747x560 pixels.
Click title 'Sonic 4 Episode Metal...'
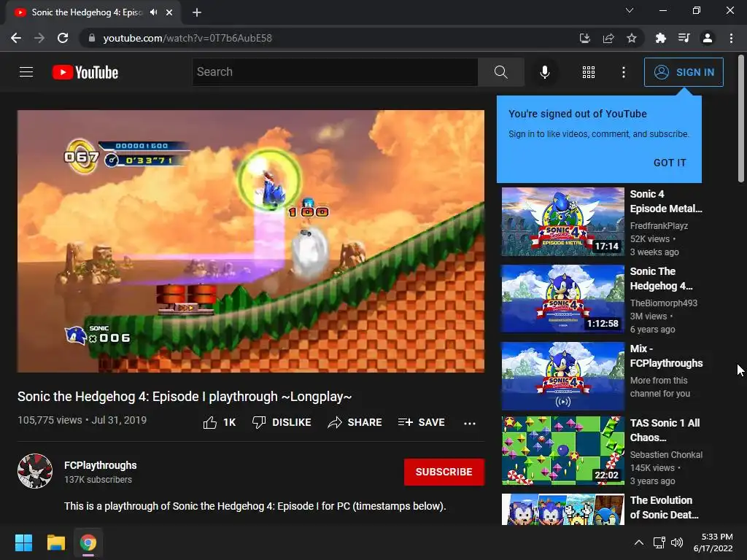click(666, 201)
